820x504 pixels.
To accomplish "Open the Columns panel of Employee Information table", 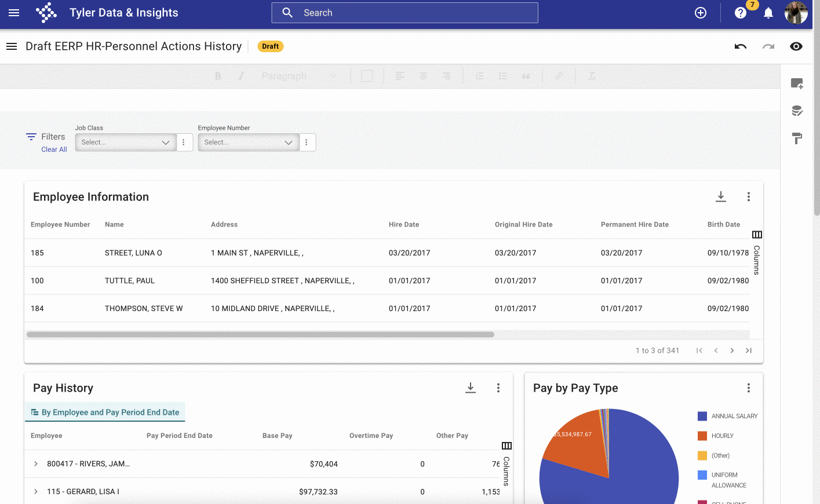I will point(757,253).
